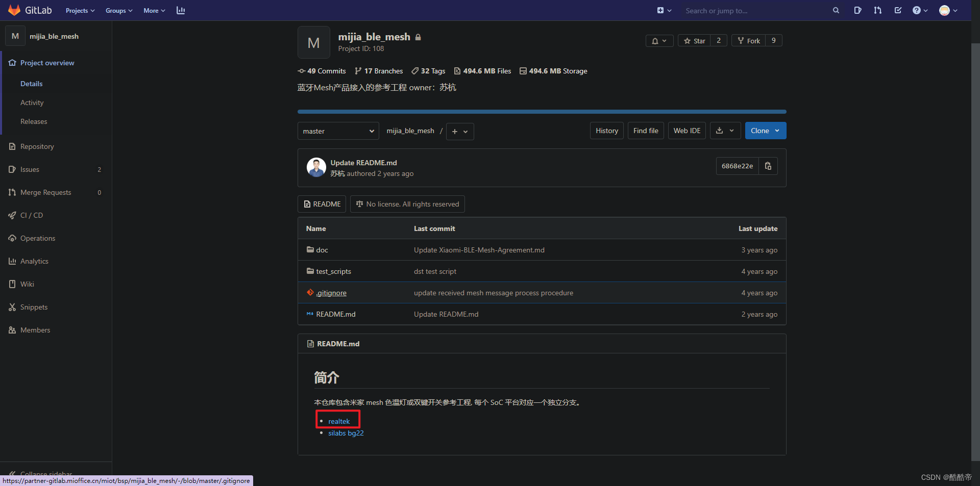Open the 49 Commits link

point(322,71)
